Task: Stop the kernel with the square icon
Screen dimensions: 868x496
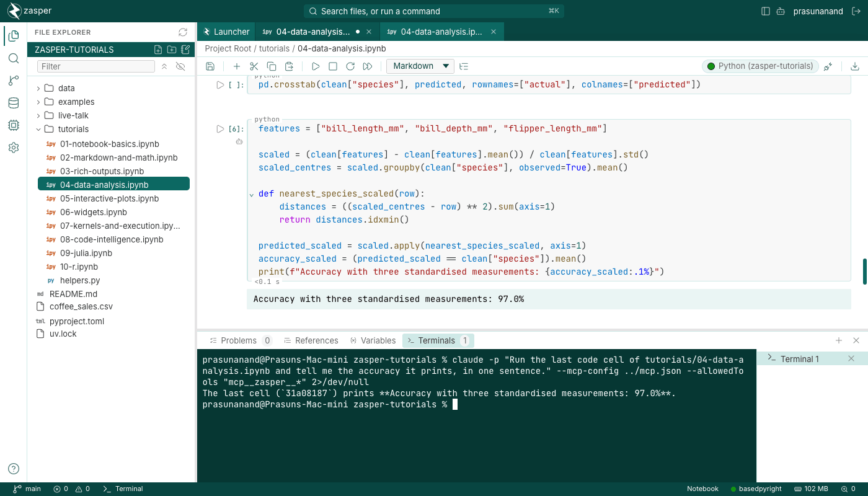Action: [333, 66]
